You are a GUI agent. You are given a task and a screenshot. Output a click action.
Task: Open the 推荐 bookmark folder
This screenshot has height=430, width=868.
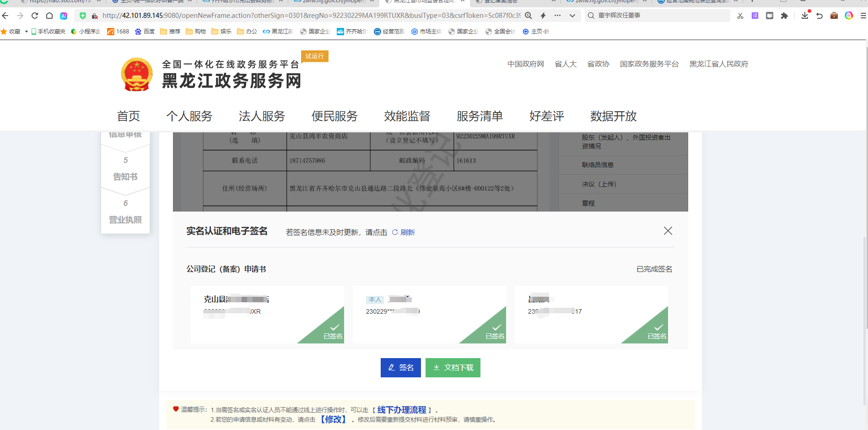pyautogui.click(x=170, y=32)
